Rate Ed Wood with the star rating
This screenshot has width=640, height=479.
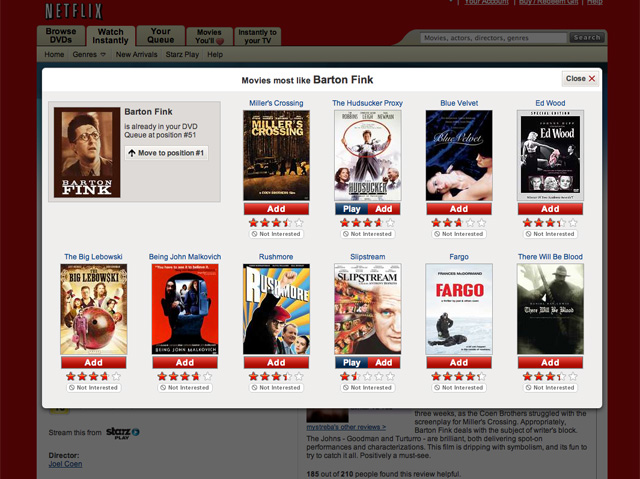click(x=550, y=223)
